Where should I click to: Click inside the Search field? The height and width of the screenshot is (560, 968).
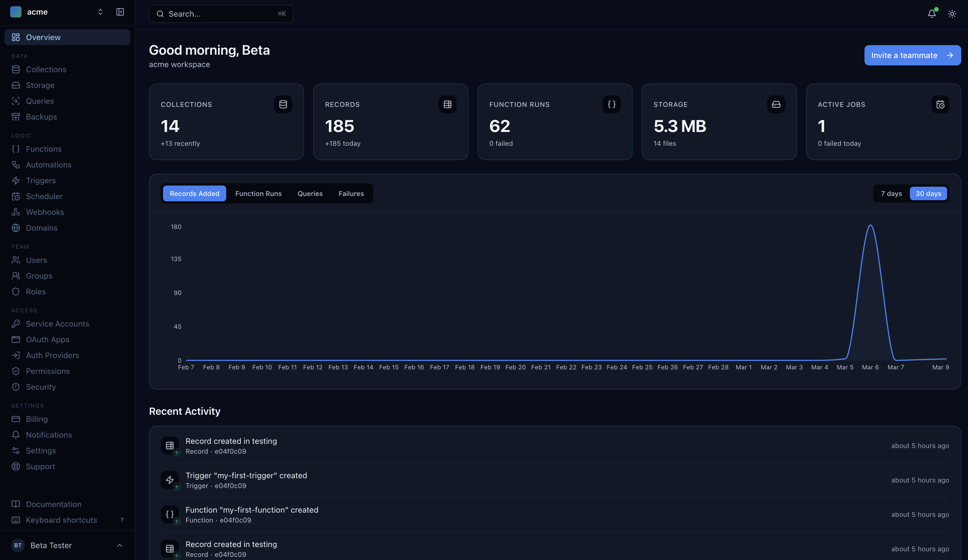click(221, 14)
